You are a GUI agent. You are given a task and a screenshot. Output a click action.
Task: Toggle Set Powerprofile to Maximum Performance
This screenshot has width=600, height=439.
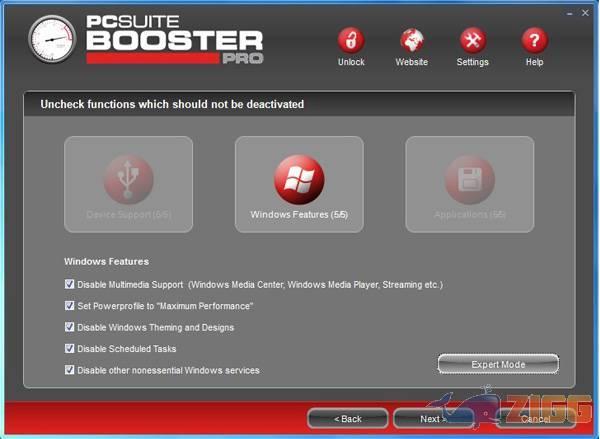click(x=70, y=306)
